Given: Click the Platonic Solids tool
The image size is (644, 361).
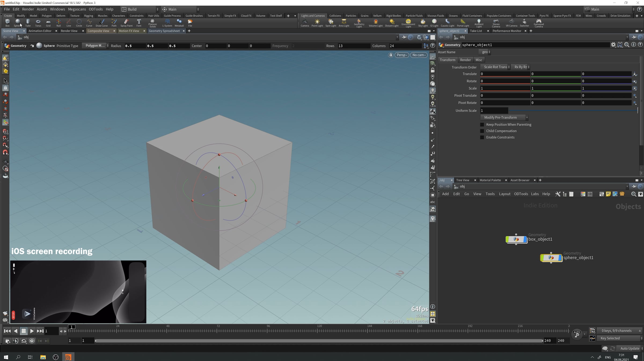Looking at the screenshot, I should 153,23.
